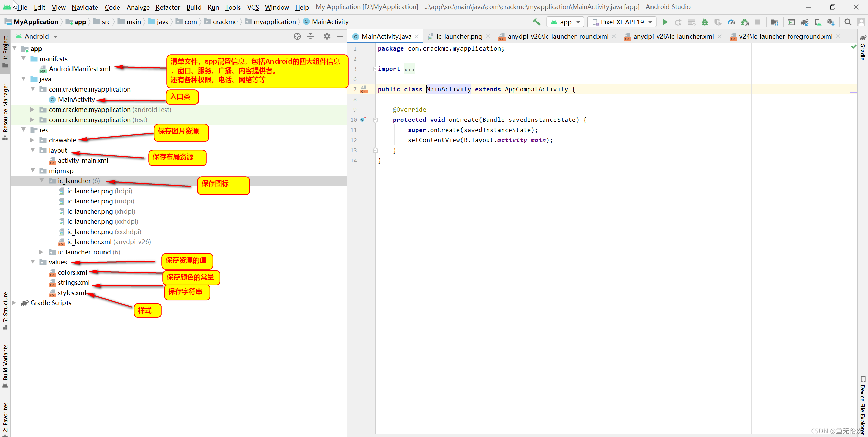Run the app with green play button
Image resolution: width=868 pixels, height=437 pixels.
[x=665, y=22]
